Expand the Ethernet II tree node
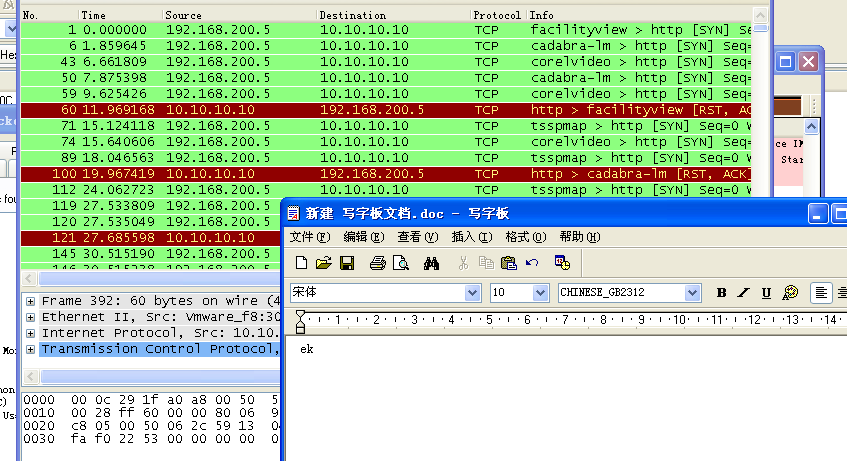847x461 pixels. pyautogui.click(x=31, y=317)
